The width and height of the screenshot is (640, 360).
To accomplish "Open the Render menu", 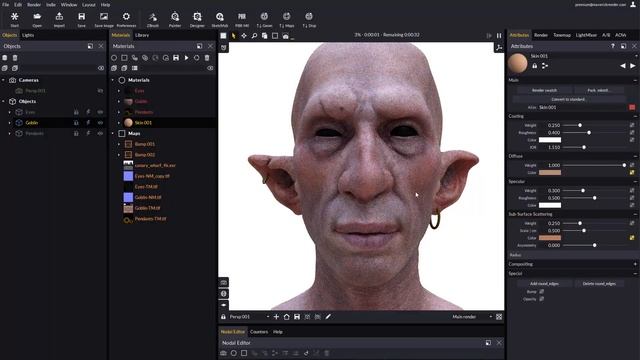I will [34, 4].
